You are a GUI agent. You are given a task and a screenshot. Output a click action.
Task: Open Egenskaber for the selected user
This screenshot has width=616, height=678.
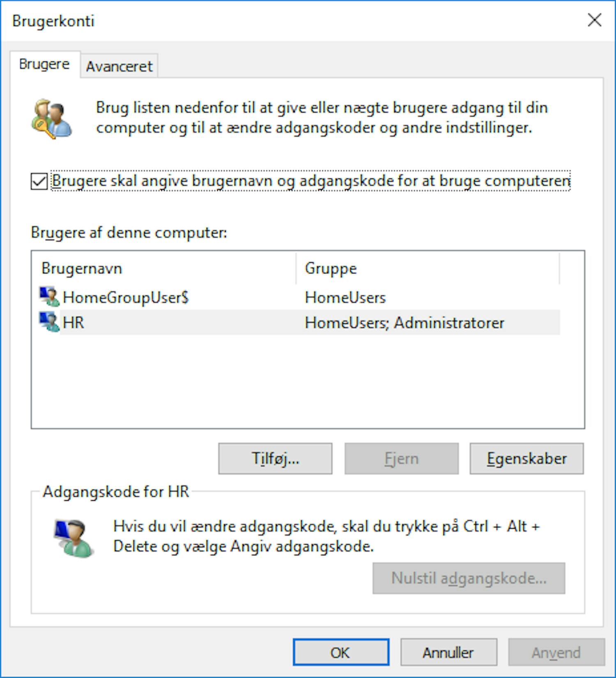click(526, 458)
